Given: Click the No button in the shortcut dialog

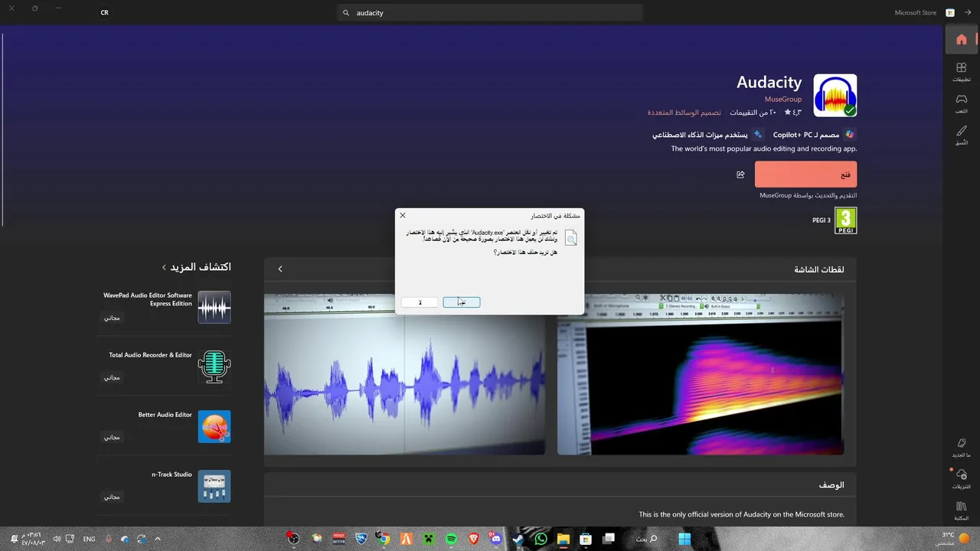Looking at the screenshot, I should tap(420, 302).
